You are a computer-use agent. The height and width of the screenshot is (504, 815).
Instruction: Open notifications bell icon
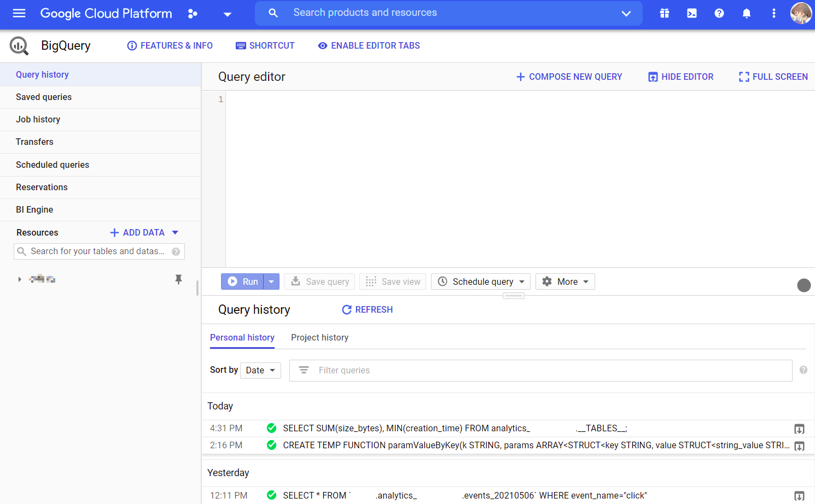[747, 13]
